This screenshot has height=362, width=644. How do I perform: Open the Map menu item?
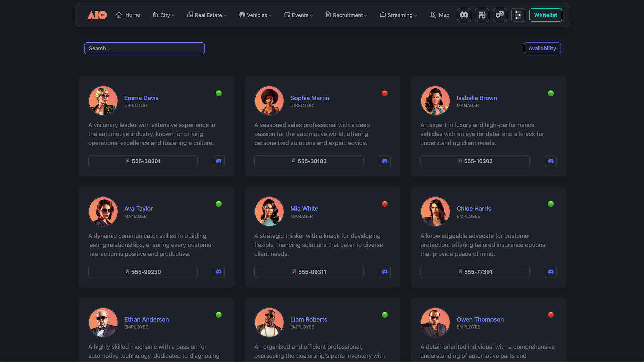click(439, 15)
